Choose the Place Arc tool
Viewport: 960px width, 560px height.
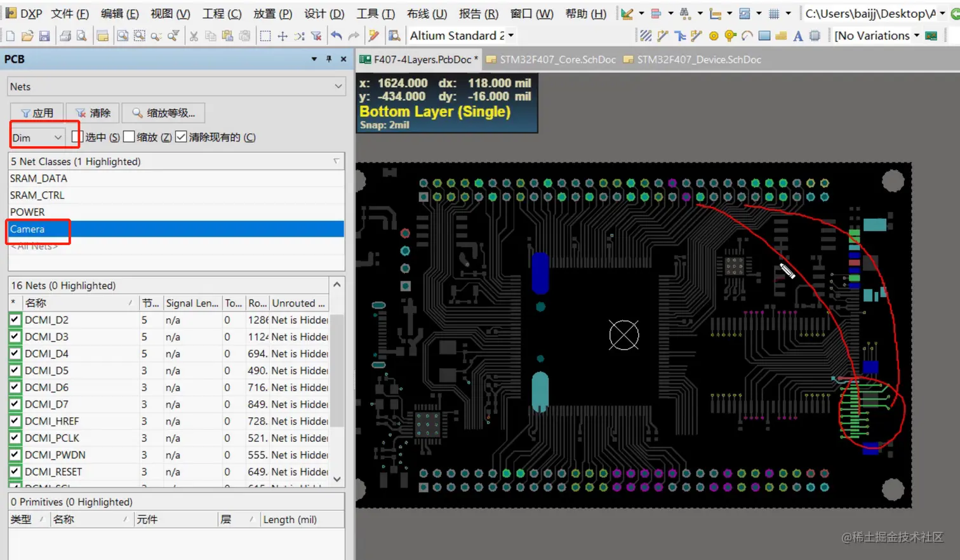[x=747, y=36]
